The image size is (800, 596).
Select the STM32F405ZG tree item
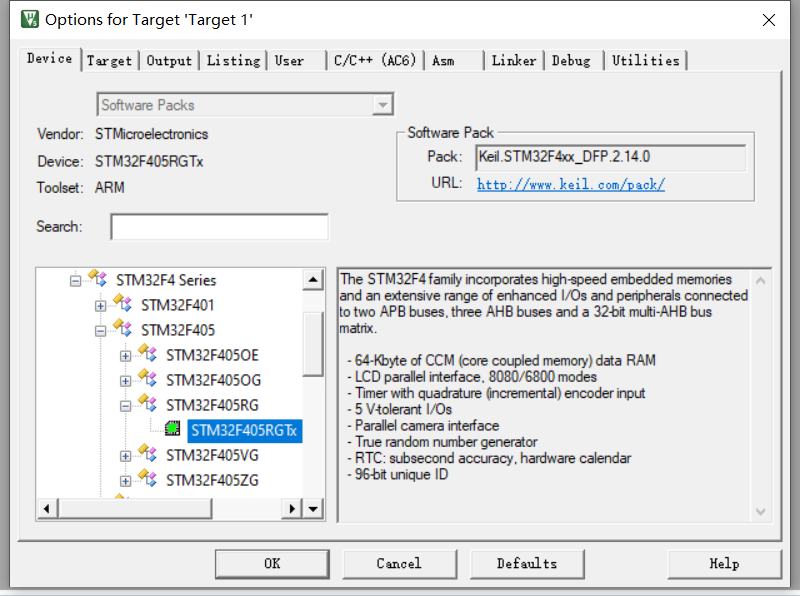[x=212, y=480]
